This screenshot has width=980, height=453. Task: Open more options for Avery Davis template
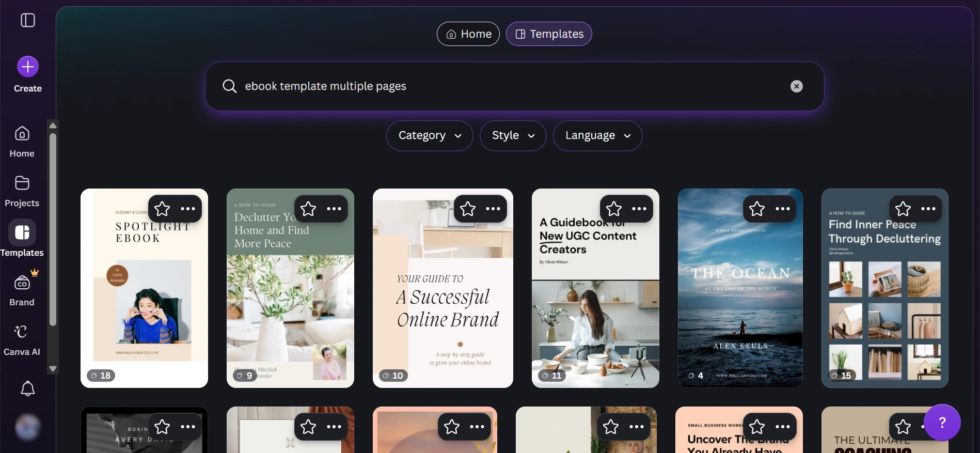pyautogui.click(x=188, y=427)
